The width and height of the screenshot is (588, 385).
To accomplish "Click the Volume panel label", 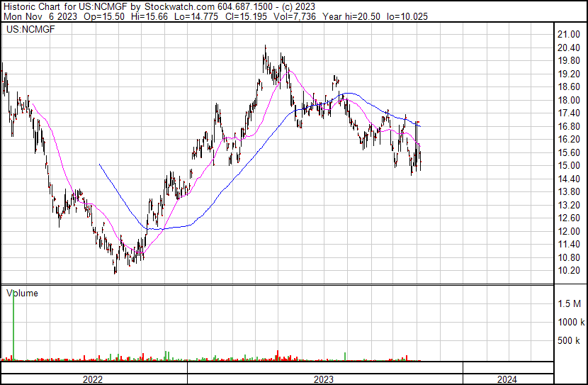I will pyautogui.click(x=22, y=293).
